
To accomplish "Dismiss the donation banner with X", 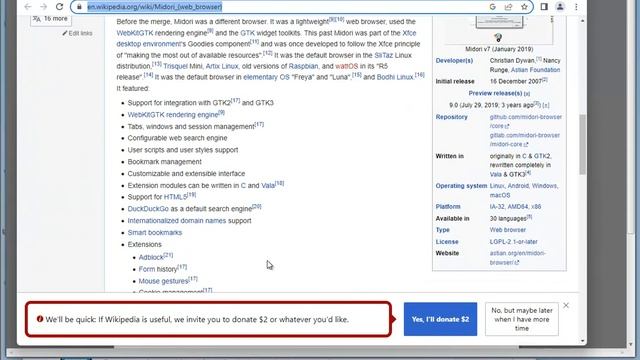I will click(x=566, y=305).
